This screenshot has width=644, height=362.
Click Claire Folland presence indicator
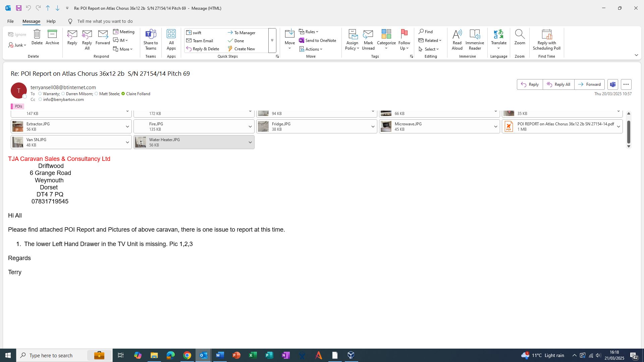click(x=123, y=94)
